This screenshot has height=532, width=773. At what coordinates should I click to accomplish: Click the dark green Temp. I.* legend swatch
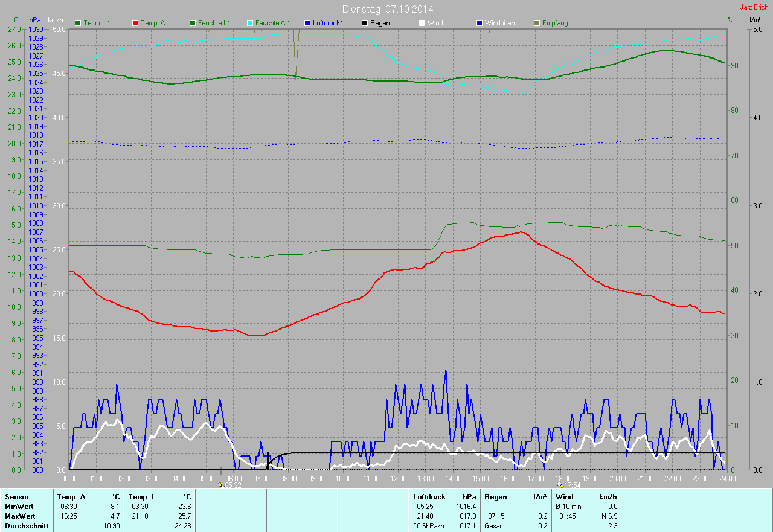tap(77, 23)
